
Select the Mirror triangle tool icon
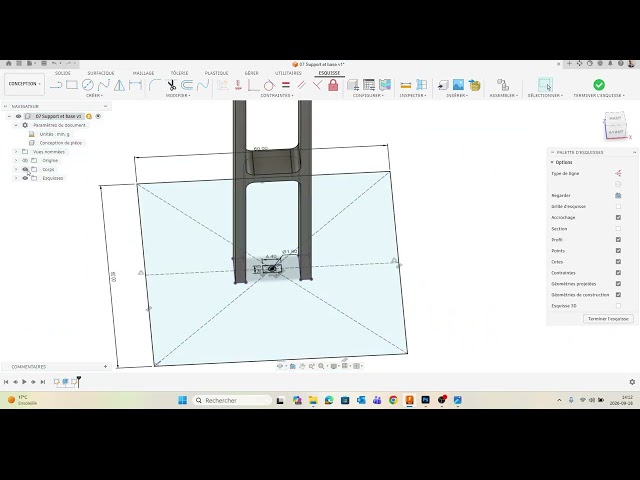[x=119, y=85]
